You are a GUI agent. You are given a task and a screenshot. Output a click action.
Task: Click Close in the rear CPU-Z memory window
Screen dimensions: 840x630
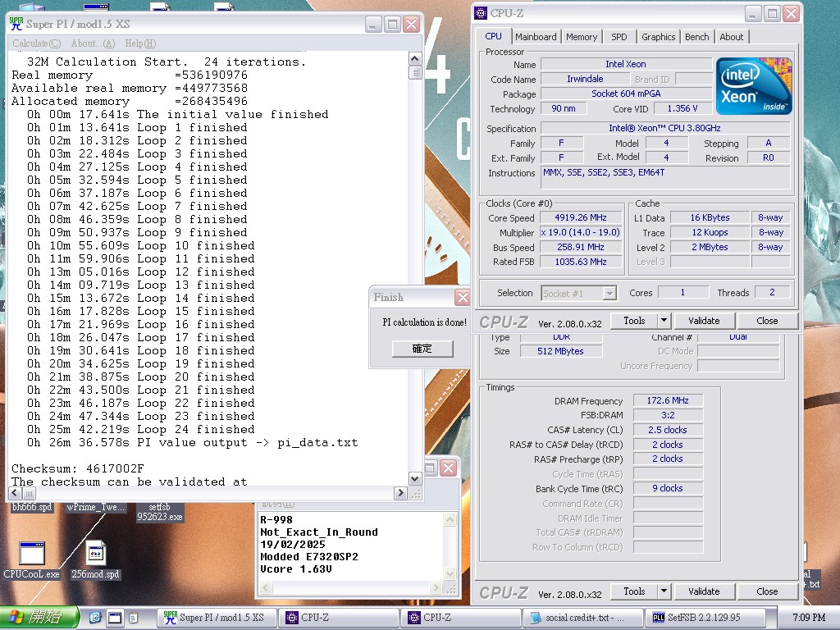pos(767,591)
